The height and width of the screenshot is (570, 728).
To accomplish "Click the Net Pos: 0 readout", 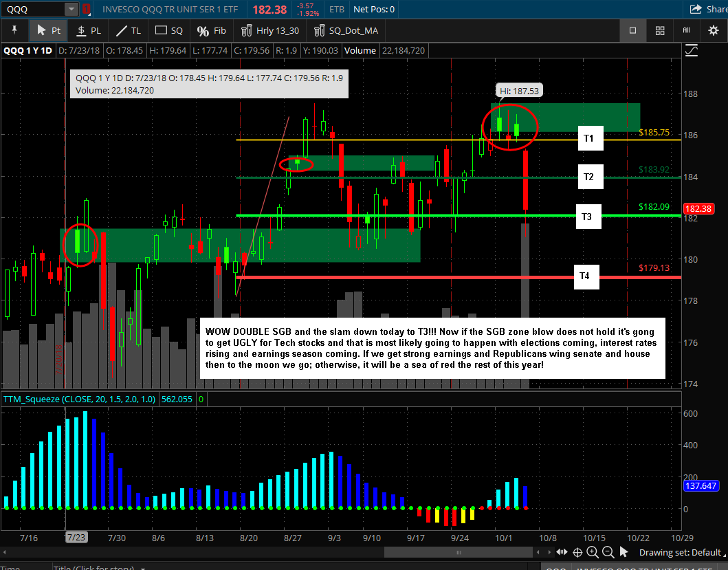I will pyautogui.click(x=374, y=10).
